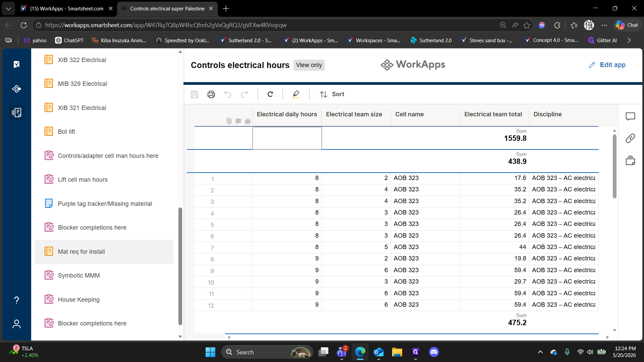Show hidden system tray icons

pyautogui.click(x=540, y=352)
